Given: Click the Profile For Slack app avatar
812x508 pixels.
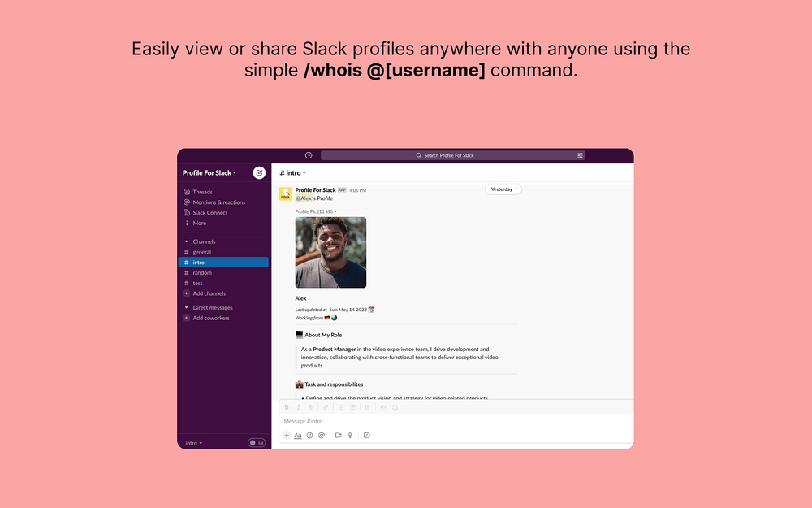Looking at the screenshot, I should point(285,194).
